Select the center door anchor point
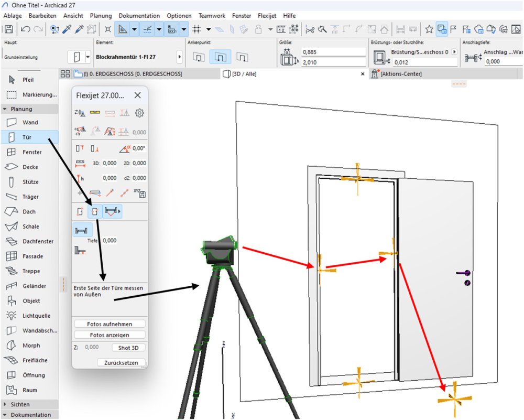 (x=220, y=57)
